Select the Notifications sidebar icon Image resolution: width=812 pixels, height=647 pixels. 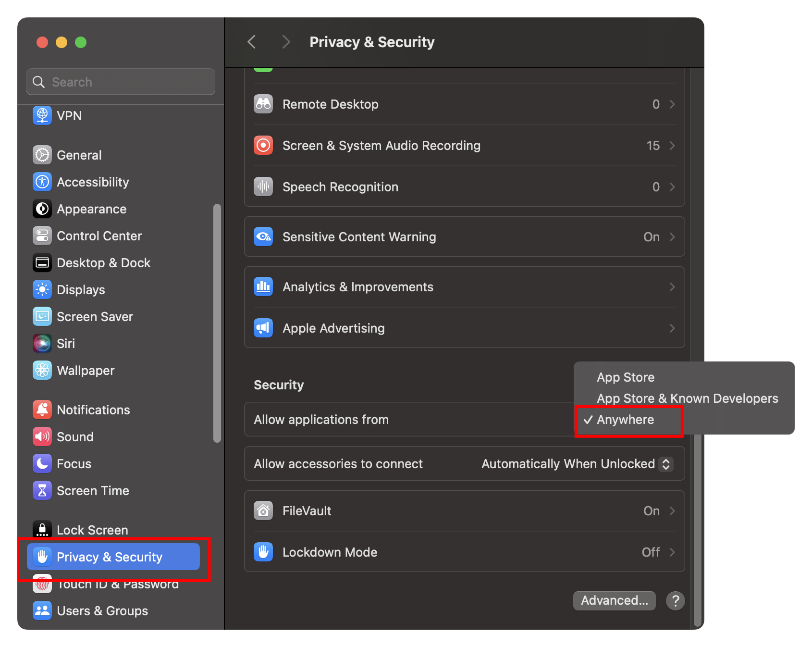[x=42, y=409]
